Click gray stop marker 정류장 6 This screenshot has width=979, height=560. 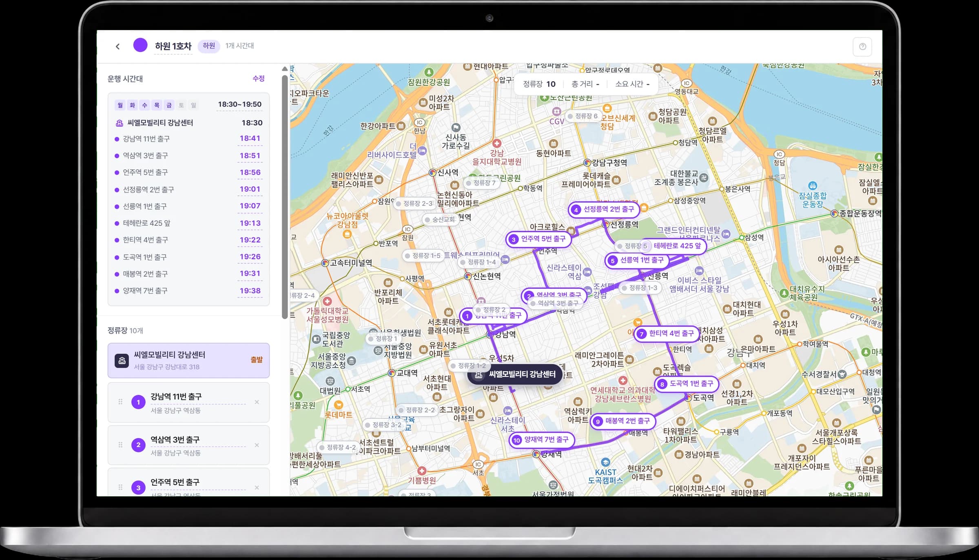point(583,116)
